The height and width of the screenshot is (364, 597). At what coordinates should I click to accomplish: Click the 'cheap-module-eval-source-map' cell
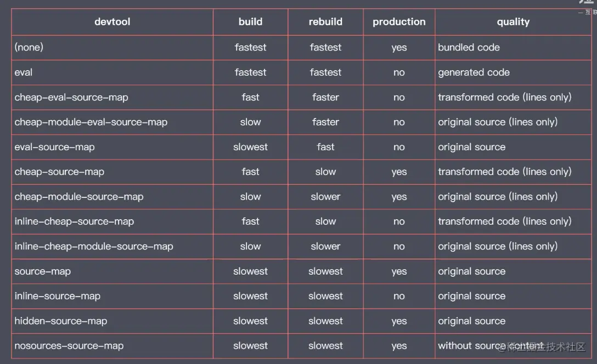pyautogui.click(x=91, y=122)
